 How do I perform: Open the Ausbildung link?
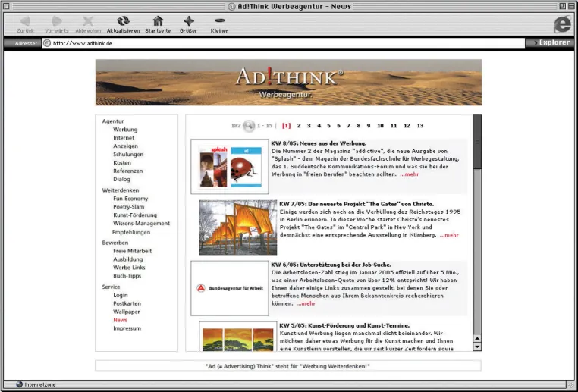[128, 259]
